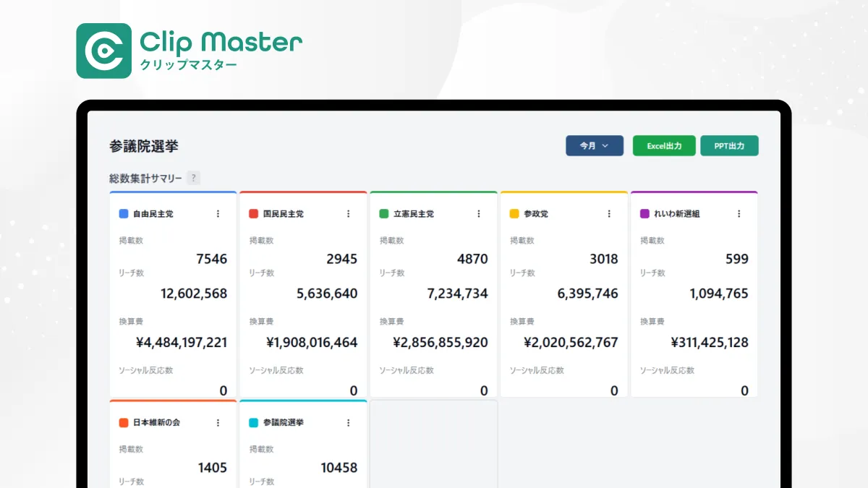The width and height of the screenshot is (868, 488).
Task: Click the Clip Master logo icon
Action: pyautogui.click(x=104, y=51)
